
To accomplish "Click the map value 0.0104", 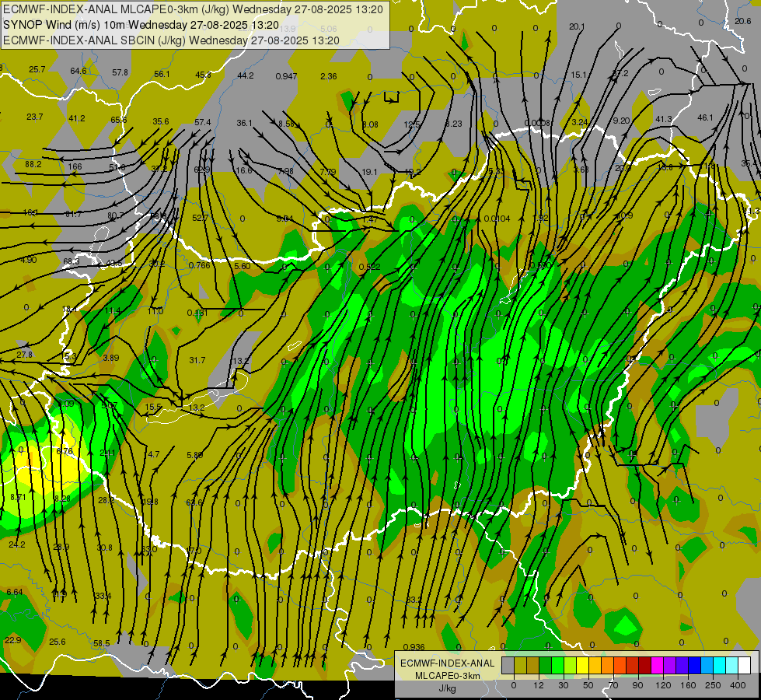I will pos(497,219).
